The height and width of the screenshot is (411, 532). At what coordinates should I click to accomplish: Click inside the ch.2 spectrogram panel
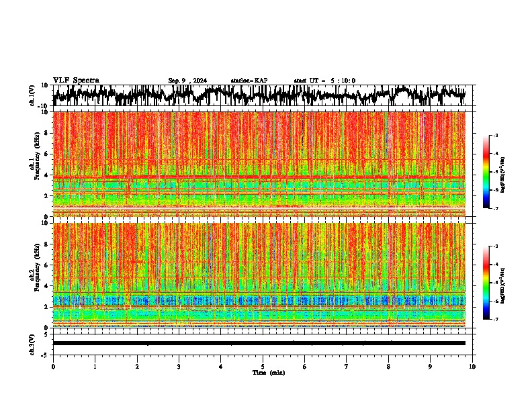click(x=259, y=275)
